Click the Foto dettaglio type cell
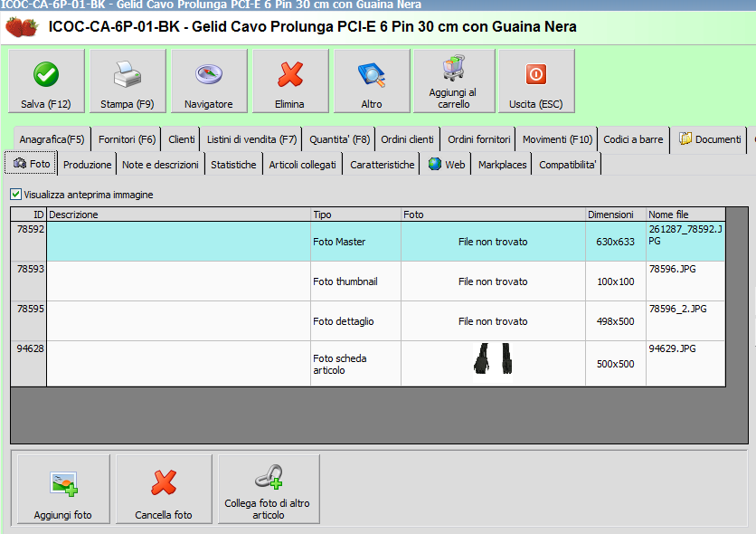This screenshot has height=534, width=756. 355,321
